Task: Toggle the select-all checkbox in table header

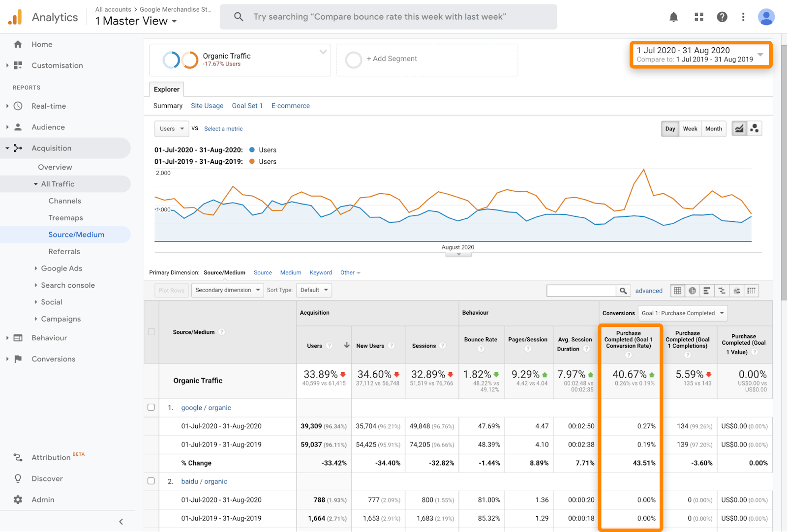Action: coord(151,332)
